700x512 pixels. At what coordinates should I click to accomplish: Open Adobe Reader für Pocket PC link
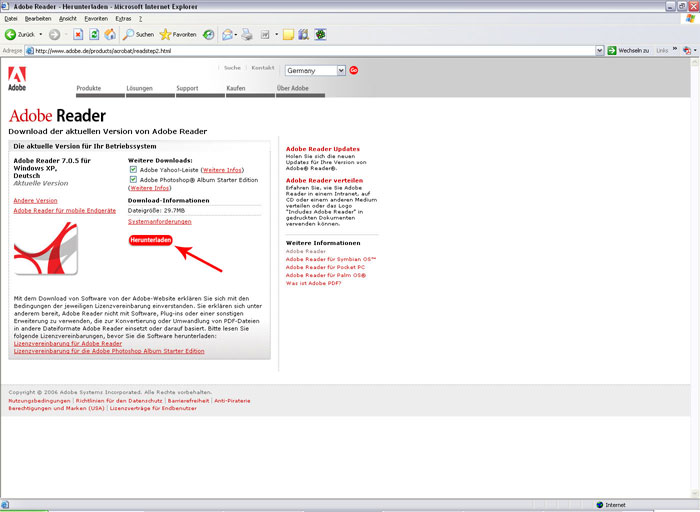(x=325, y=267)
